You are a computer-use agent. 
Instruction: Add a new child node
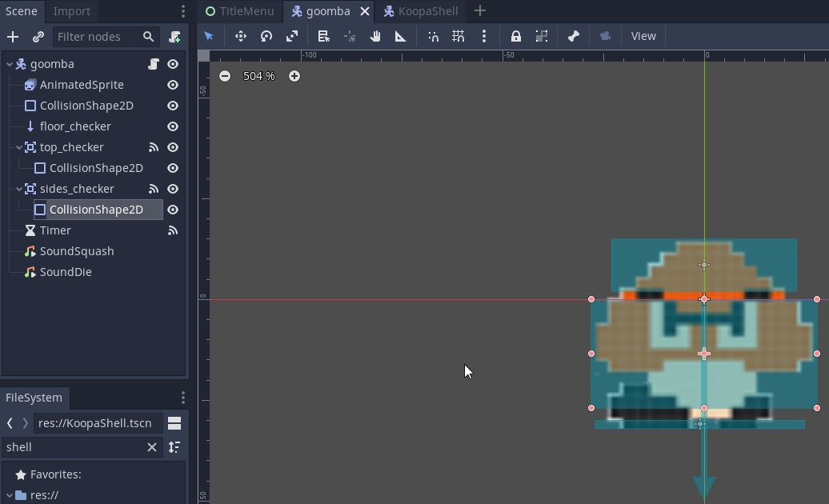coord(13,37)
